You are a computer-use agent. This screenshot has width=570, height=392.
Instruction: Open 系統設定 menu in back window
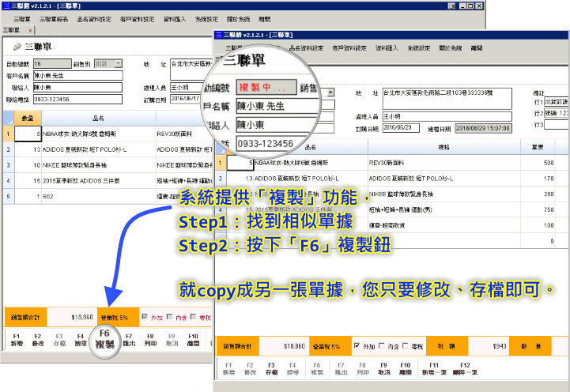tap(206, 19)
